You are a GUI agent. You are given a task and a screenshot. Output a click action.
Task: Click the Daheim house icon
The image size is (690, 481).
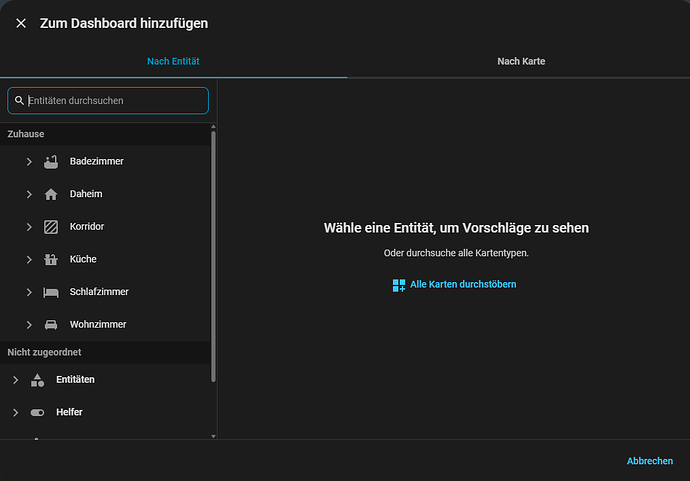[x=51, y=194]
